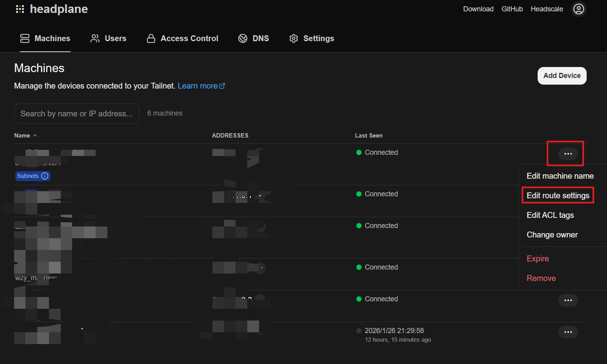Screen dimensions: 607x364
Task: Click Expire in the machine menu
Action: [x=538, y=259]
